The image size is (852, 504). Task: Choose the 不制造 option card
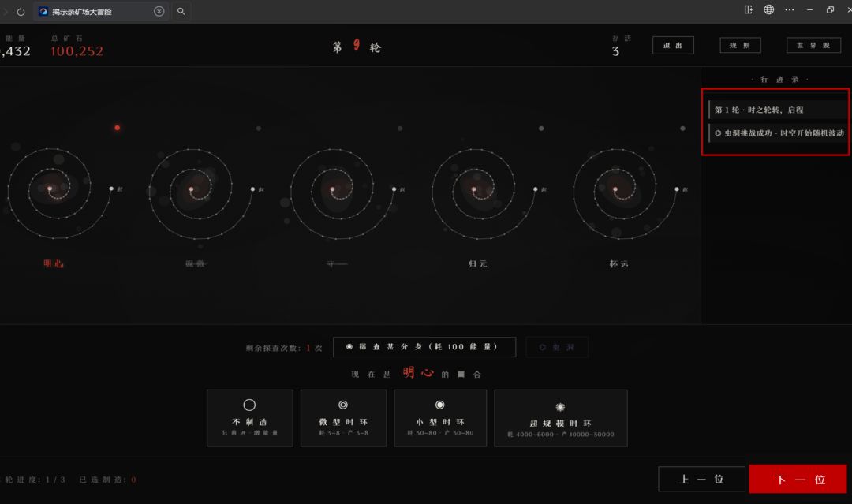pyautogui.click(x=250, y=418)
